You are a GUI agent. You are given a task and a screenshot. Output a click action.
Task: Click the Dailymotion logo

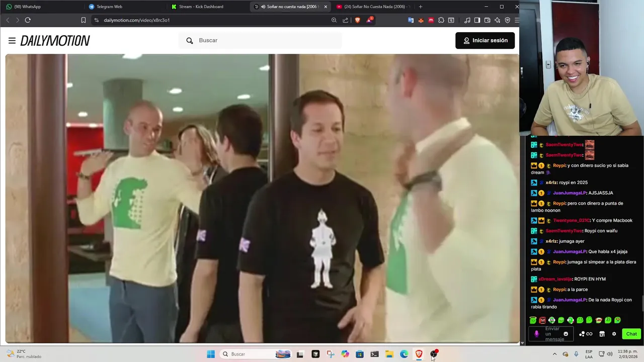coord(55,41)
